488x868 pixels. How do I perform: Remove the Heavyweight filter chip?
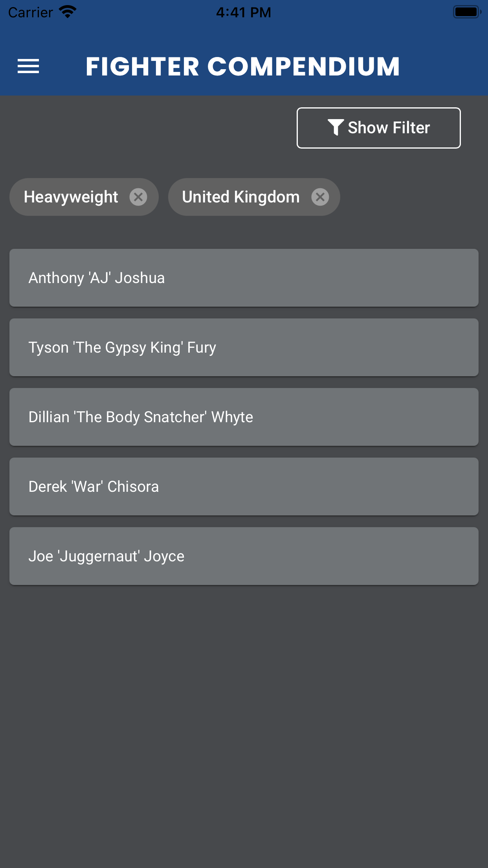tap(138, 197)
